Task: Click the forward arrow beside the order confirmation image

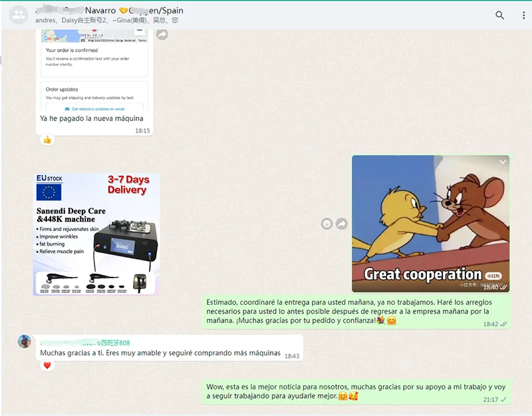Action: [162, 35]
